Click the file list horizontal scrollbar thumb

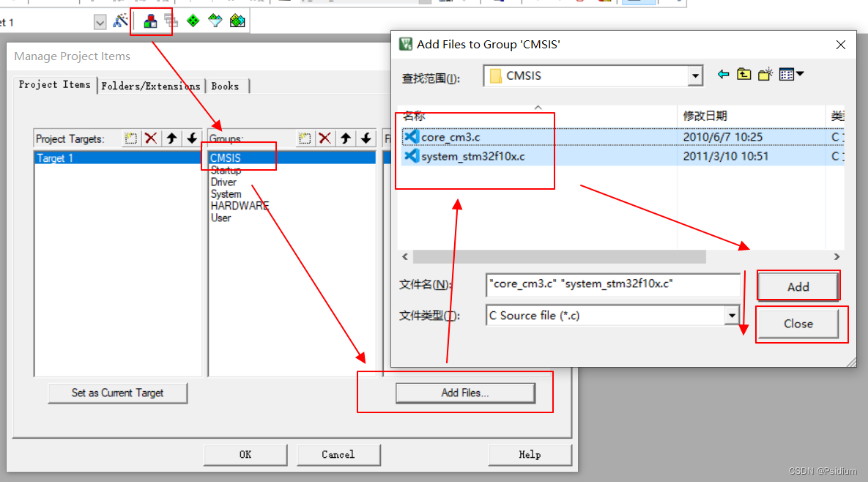tap(559, 257)
